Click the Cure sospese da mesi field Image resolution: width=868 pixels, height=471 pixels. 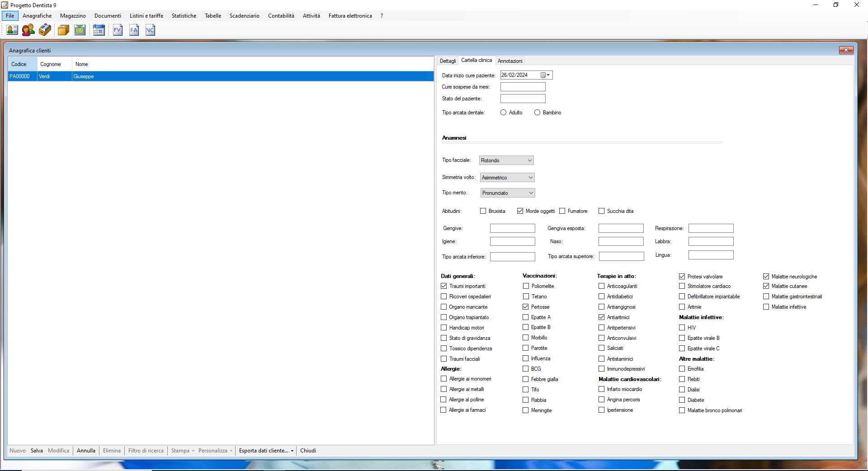523,87
